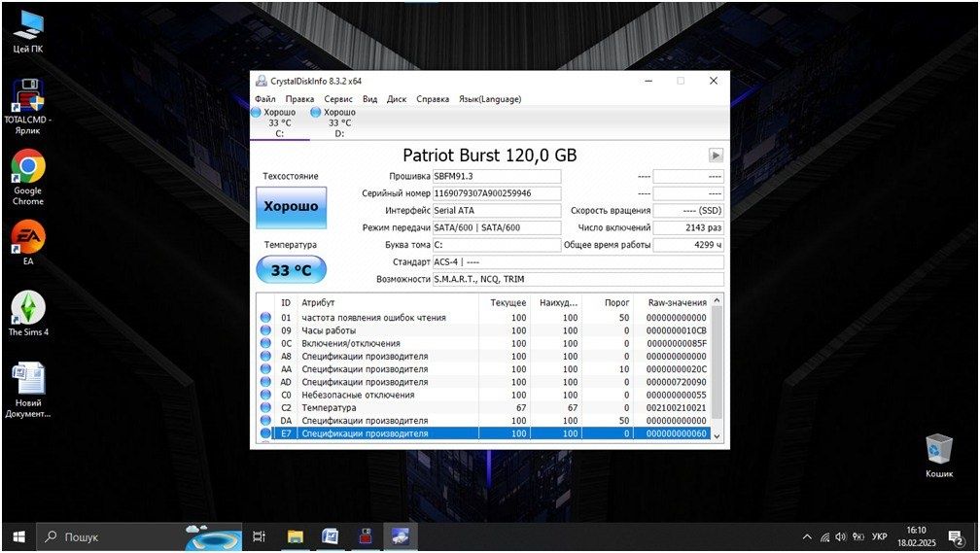This screenshot has height=553, width=980.
Task: Click the Общее время работы 4299 value
Action: pos(688,245)
